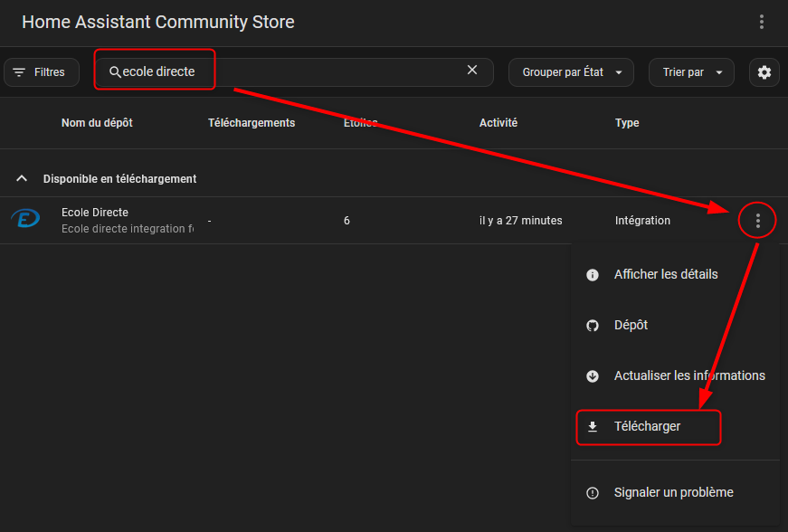Click the 'Ecole directe integration' description text

[x=128, y=229]
